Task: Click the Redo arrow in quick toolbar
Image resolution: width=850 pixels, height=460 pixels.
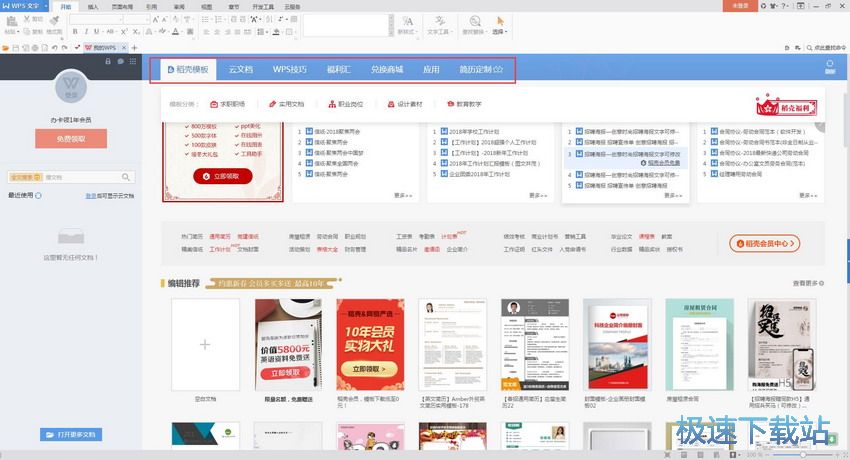Action: pos(65,48)
